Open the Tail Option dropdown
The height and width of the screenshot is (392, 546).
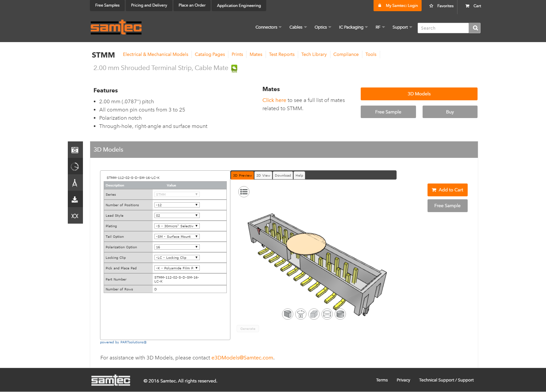coord(177,236)
